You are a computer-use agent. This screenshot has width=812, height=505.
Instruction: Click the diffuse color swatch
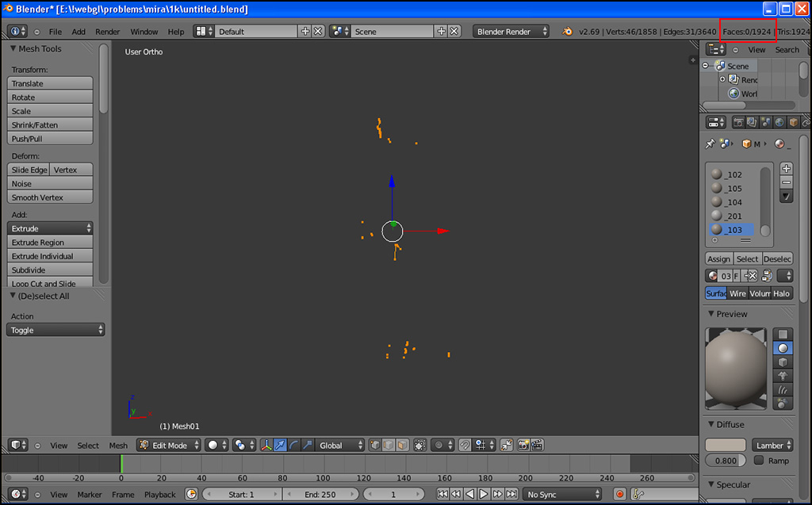click(725, 445)
